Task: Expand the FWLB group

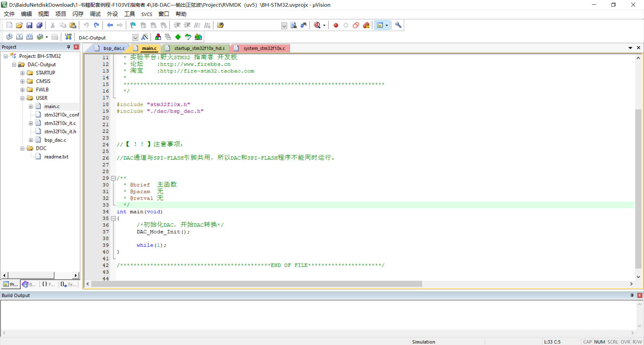Action: tap(22, 89)
